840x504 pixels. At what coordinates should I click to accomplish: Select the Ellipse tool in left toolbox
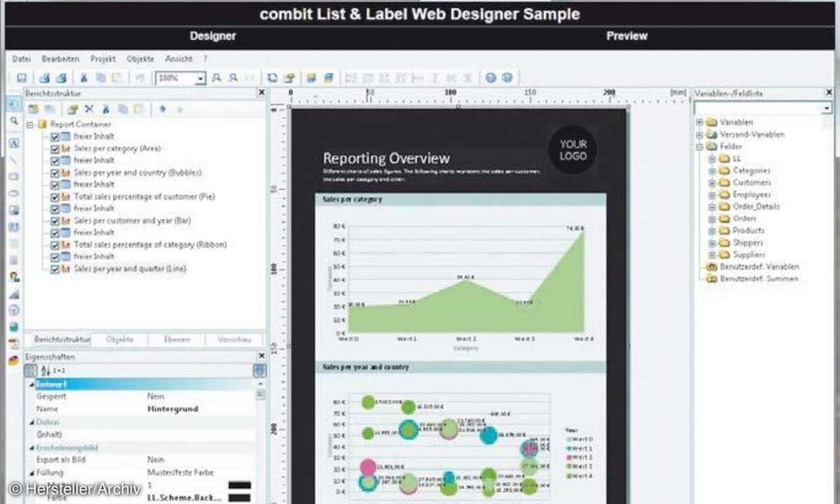[x=14, y=193]
